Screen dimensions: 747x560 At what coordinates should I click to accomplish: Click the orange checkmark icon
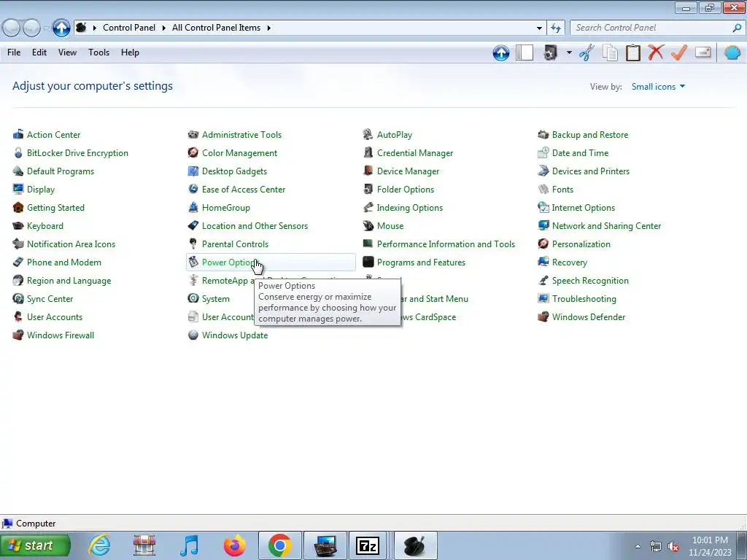[x=679, y=52]
